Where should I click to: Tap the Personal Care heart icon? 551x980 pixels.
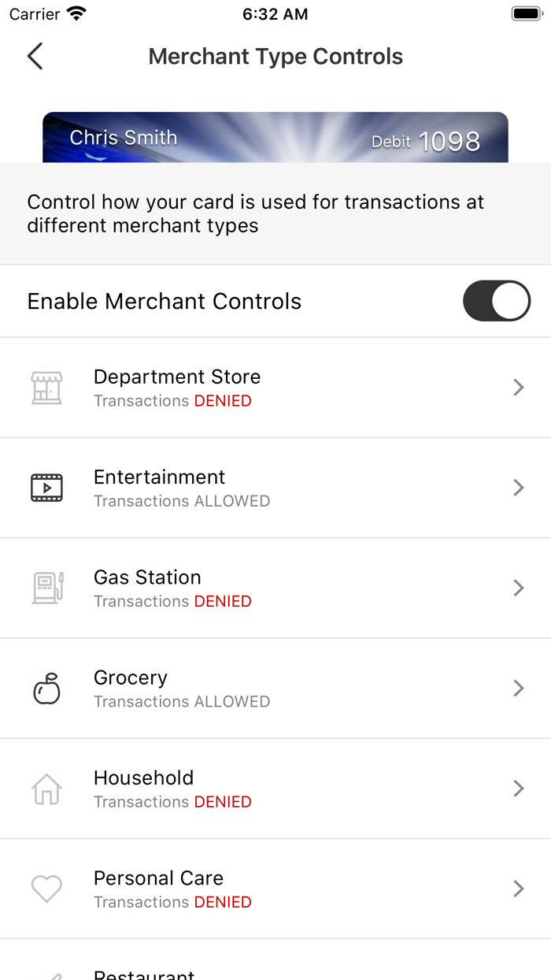click(x=46, y=888)
